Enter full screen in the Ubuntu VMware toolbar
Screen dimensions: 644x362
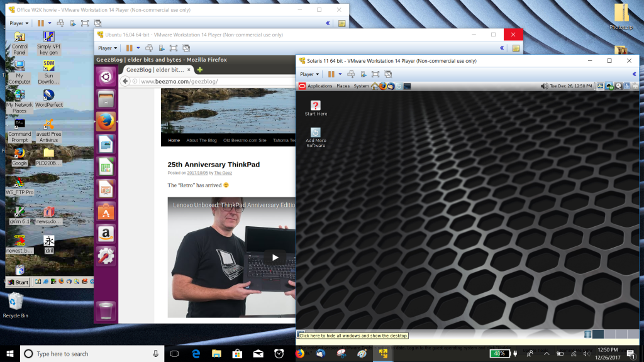click(174, 48)
